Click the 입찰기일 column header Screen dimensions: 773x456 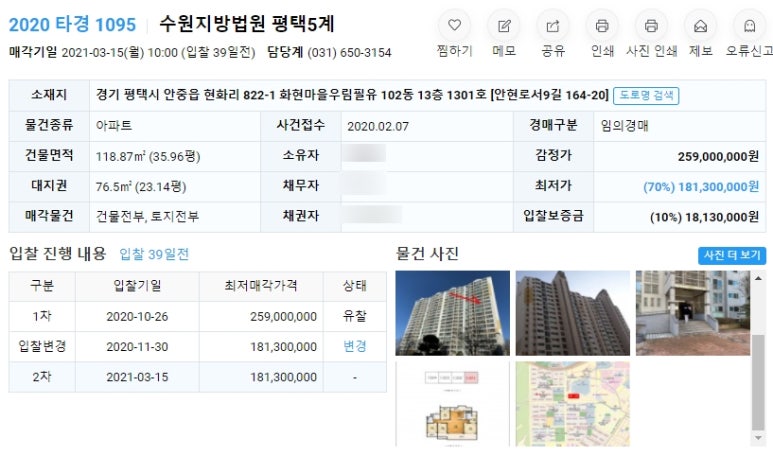coord(137,285)
